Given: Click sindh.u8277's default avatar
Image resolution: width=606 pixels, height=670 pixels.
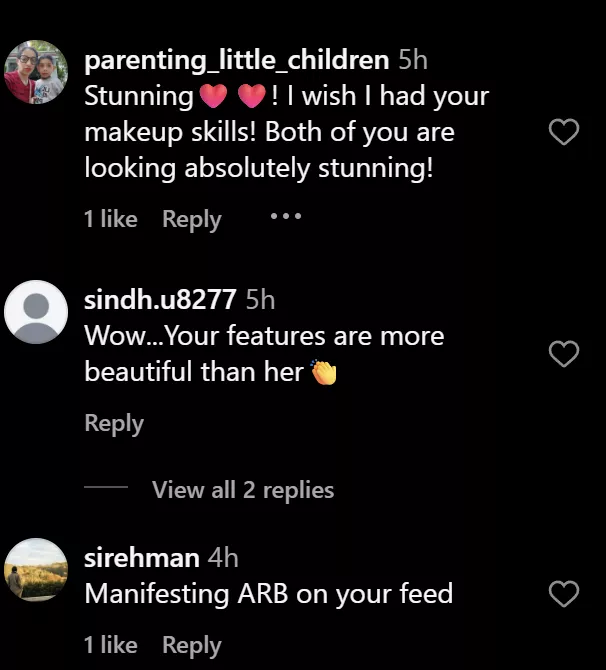Looking at the screenshot, I should click(36, 312).
